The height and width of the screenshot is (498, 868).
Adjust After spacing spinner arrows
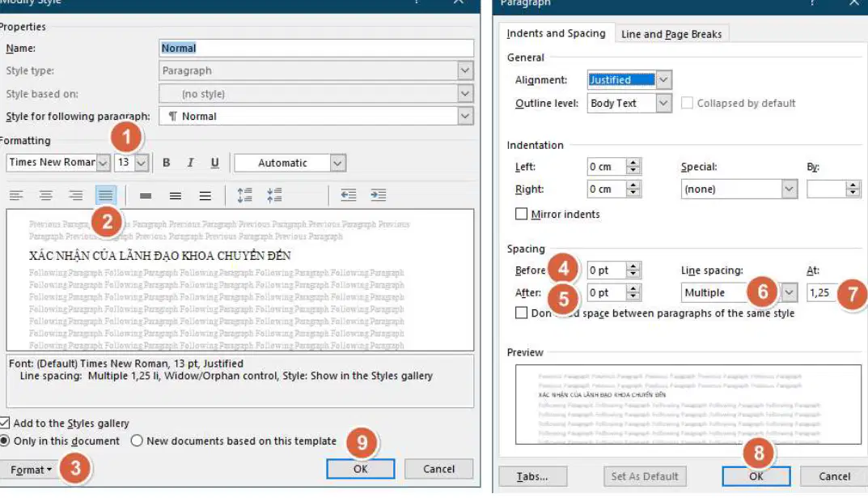(x=633, y=292)
